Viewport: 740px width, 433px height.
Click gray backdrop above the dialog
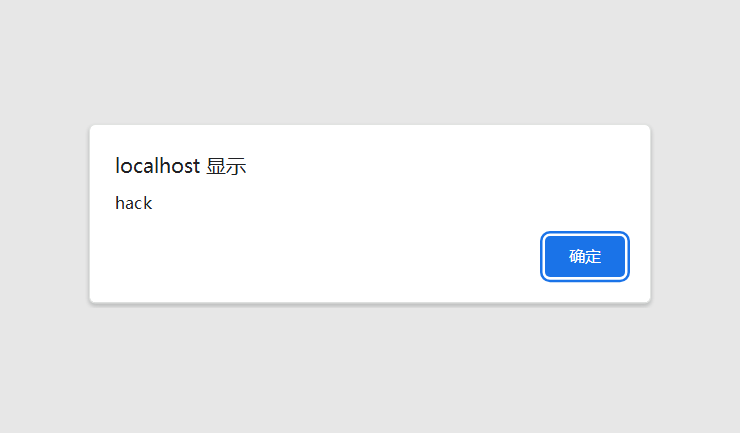(370, 61)
